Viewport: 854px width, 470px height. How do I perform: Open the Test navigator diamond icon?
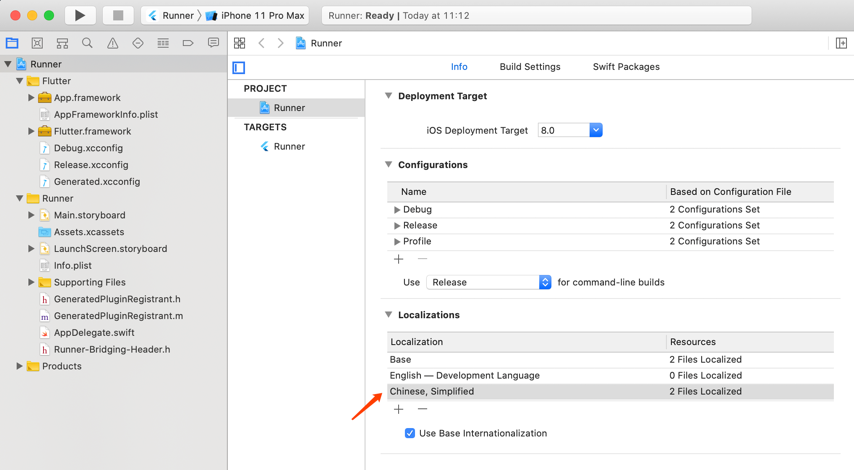click(x=138, y=43)
